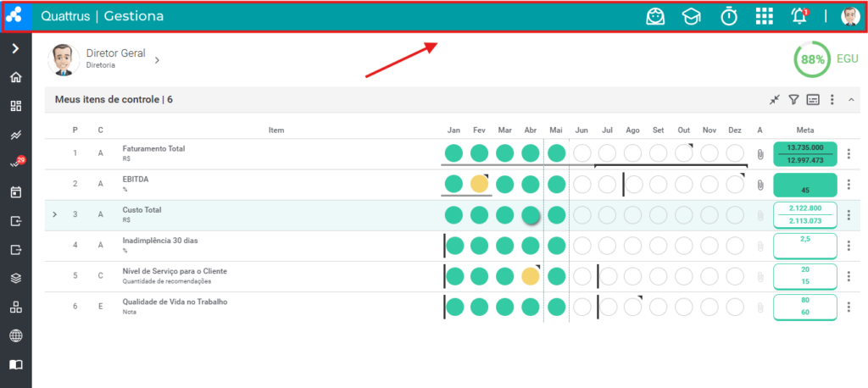Click filter icon in control items header

tap(793, 100)
